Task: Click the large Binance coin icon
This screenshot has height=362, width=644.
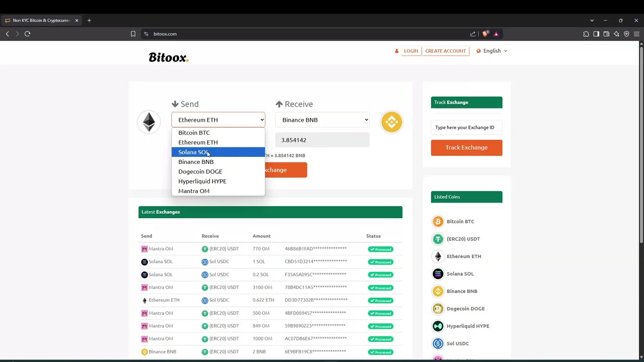Action: [391, 122]
